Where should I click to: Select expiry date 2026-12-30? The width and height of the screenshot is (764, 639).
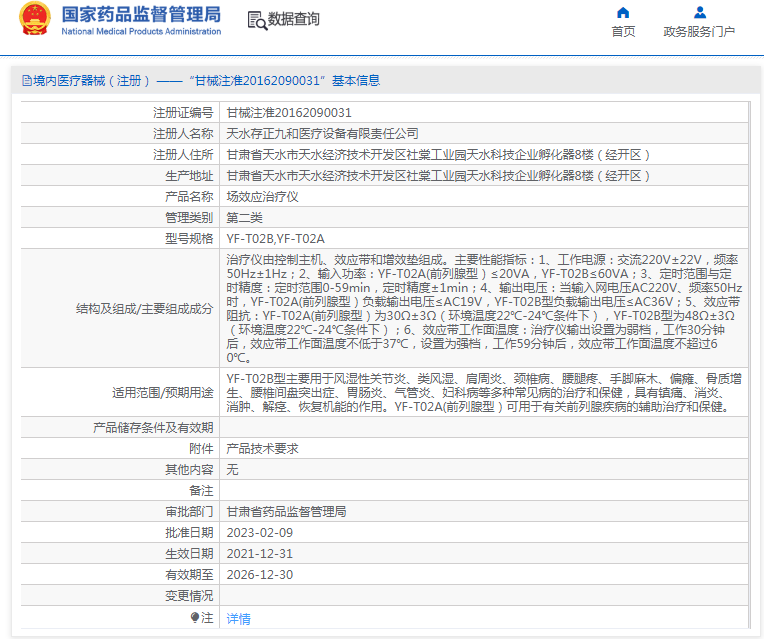260,574
